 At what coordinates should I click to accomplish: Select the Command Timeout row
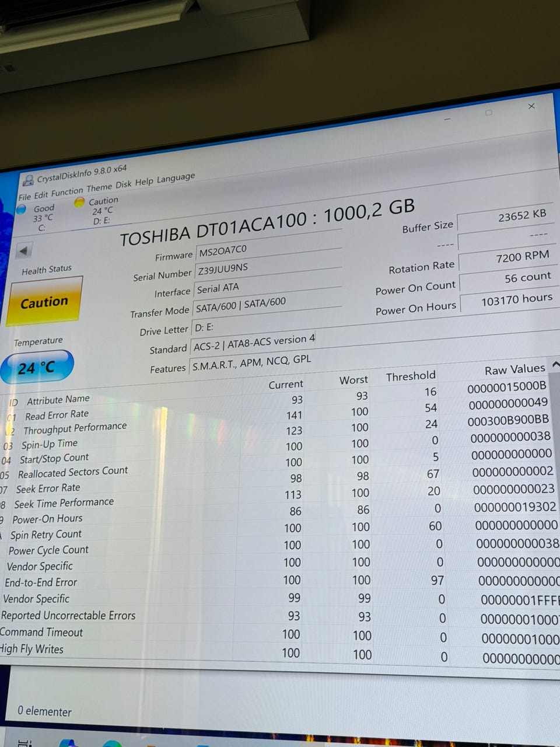[279, 634]
